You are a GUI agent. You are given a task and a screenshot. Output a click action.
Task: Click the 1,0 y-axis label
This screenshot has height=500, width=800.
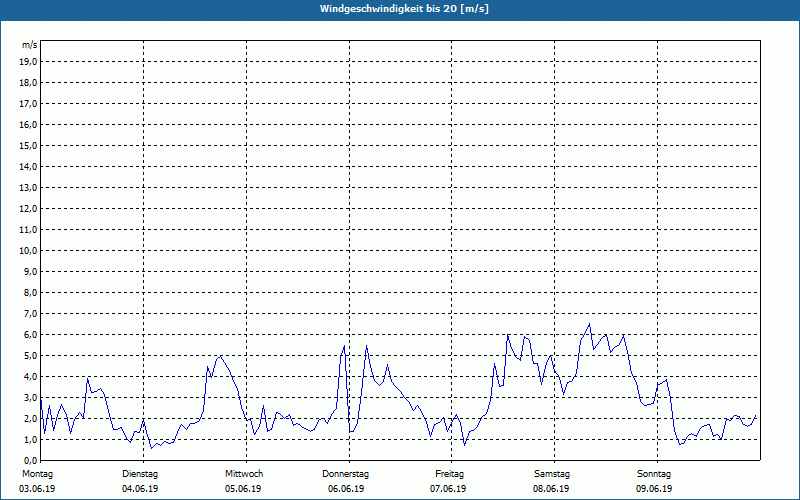[30, 439]
